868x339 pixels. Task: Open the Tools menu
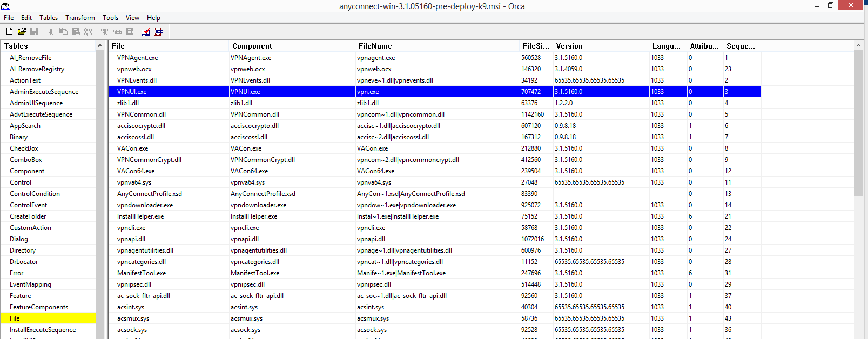click(x=110, y=18)
